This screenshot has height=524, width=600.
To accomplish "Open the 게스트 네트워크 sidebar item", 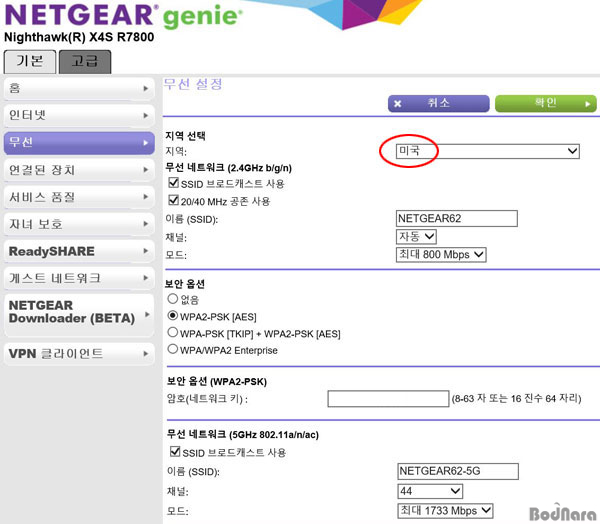I will pyautogui.click(x=79, y=278).
